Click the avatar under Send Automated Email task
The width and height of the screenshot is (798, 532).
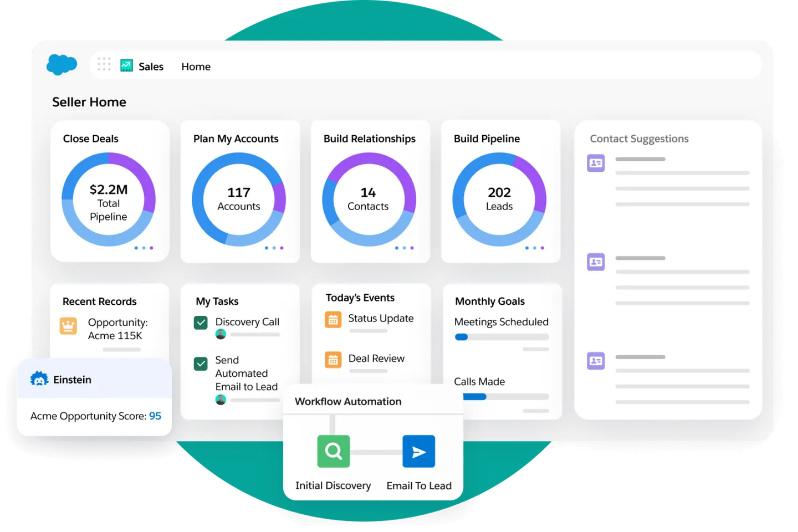[x=221, y=400]
